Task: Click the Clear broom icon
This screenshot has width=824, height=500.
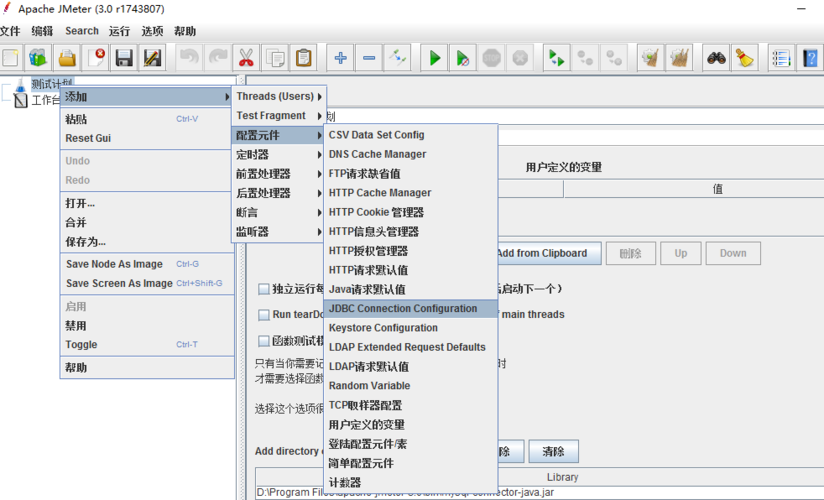Action: (x=651, y=57)
